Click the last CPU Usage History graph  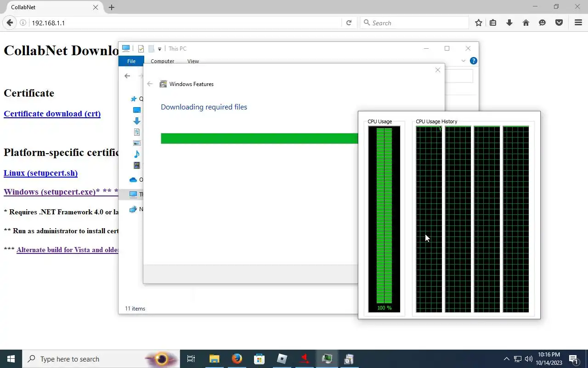click(516, 219)
